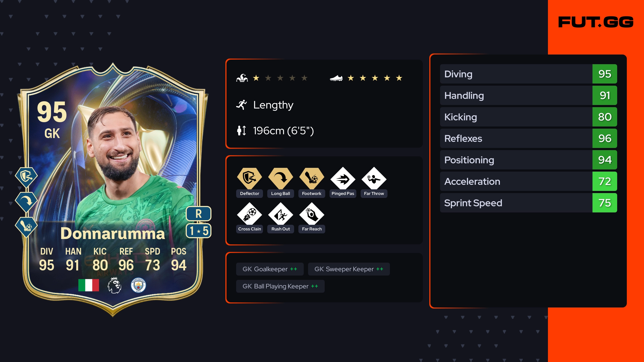Screen dimensions: 644x362
Task: Click the Rush Out playstyle icon
Action: point(280,214)
